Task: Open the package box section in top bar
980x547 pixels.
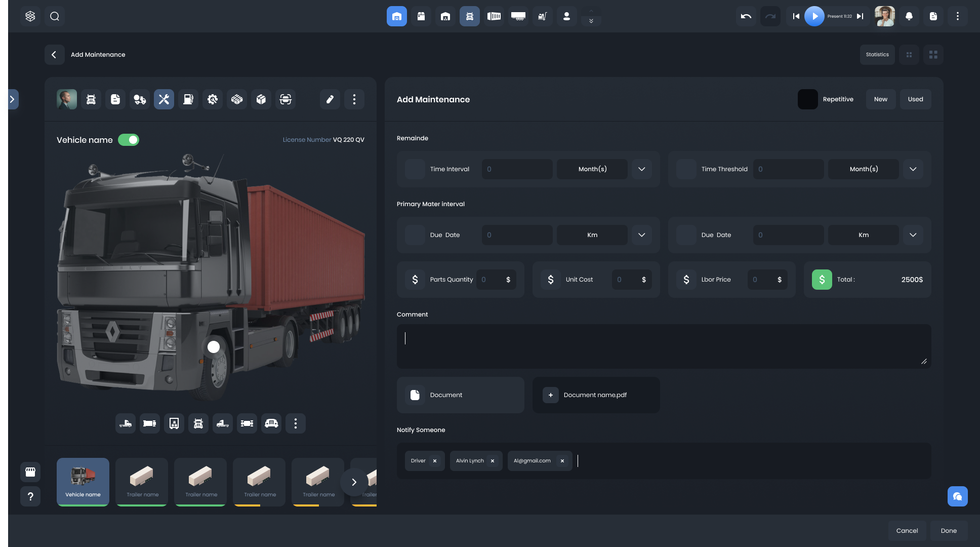Action: click(421, 16)
